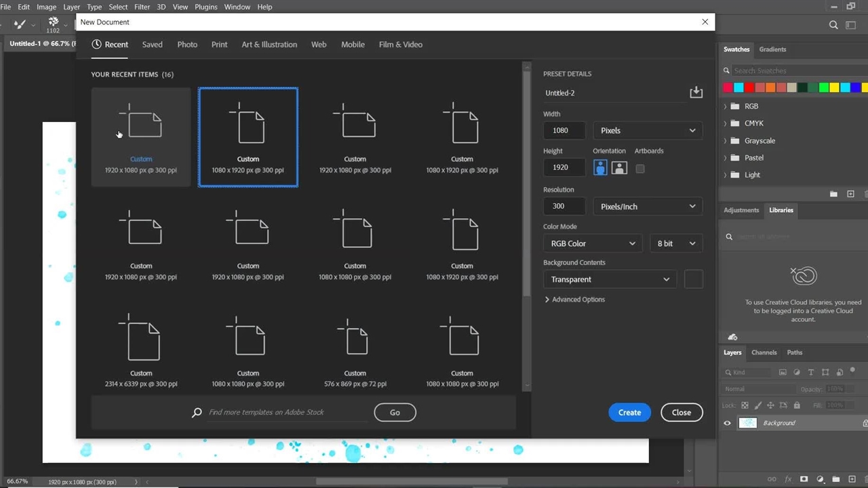
Task: Add layer mask in Layers panel
Action: (x=804, y=479)
